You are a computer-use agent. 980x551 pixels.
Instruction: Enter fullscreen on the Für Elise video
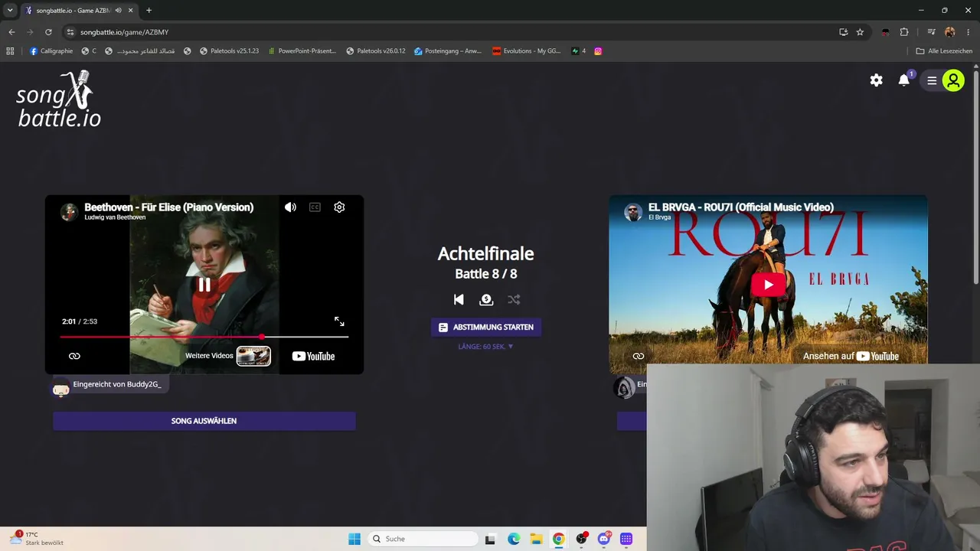tap(339, 321)
